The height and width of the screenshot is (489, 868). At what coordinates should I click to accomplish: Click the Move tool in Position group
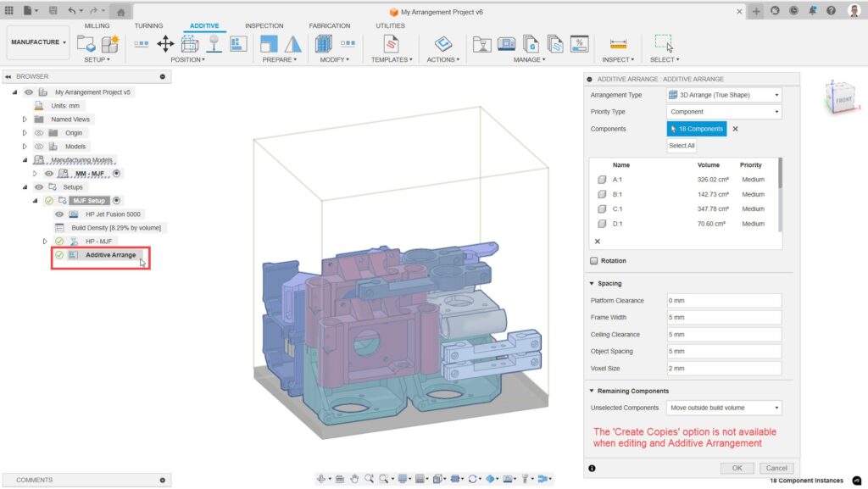pyautogui.click(x=165, y=44)
